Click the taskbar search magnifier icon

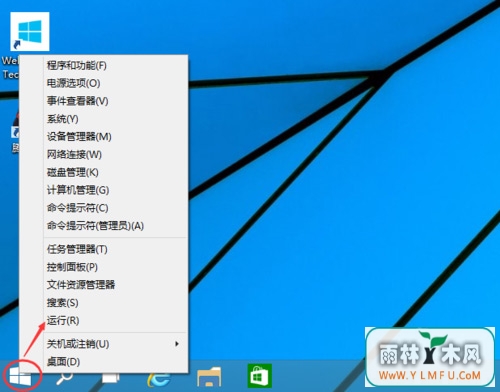click(x=64, y=379)
